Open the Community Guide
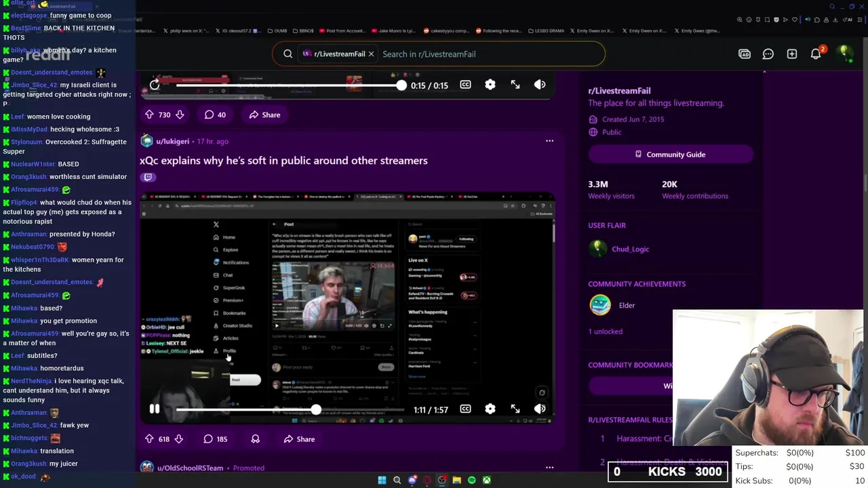 click(670, 155)
